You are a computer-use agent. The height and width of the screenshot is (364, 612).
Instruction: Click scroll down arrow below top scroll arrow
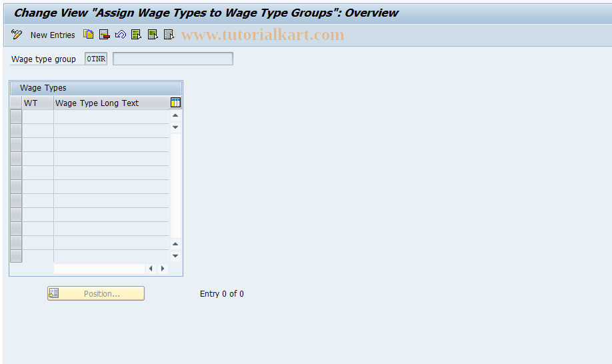tap(175, 127)
